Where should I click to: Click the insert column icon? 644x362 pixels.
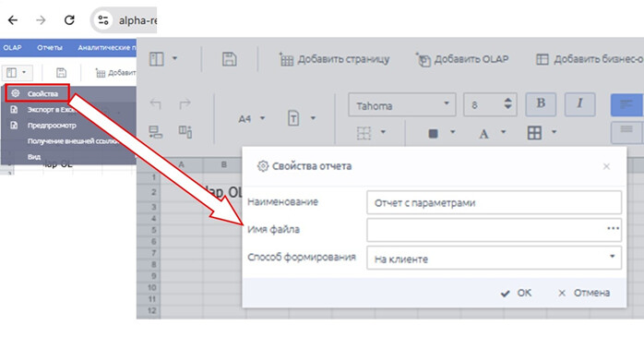coord(185,132)
